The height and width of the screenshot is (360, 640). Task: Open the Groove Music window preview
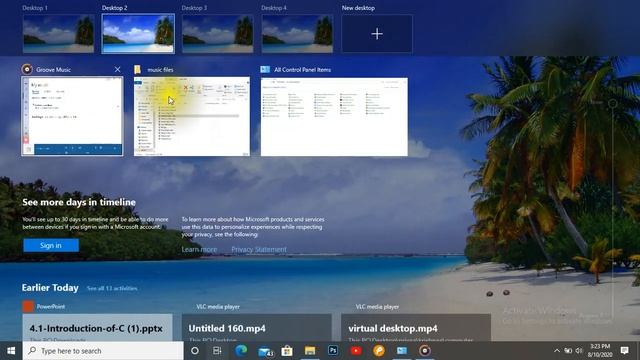tap(72, 116)
